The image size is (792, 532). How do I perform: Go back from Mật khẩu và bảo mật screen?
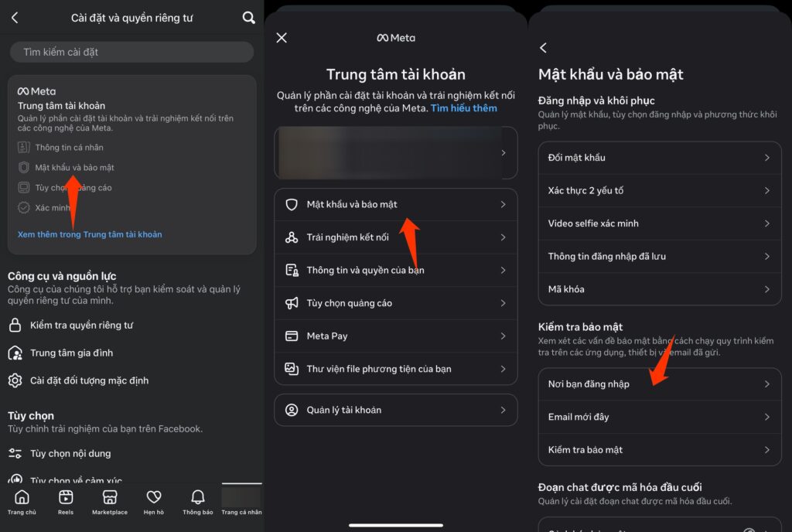(544, 48)
